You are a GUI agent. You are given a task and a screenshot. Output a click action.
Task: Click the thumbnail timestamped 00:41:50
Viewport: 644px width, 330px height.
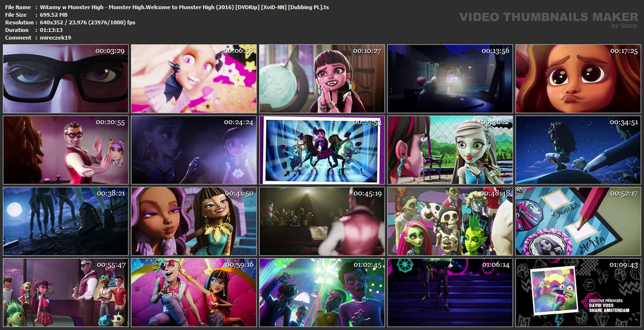194,222
